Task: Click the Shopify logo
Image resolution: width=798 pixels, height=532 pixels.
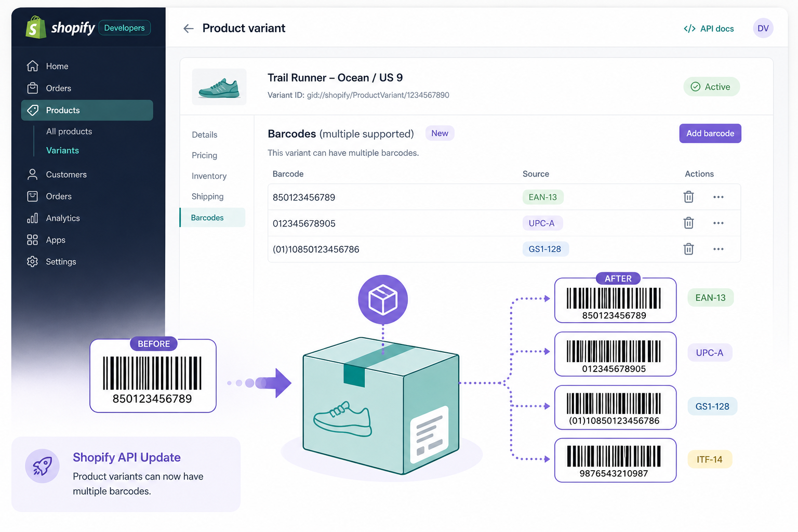Action: tap(60, 28)
